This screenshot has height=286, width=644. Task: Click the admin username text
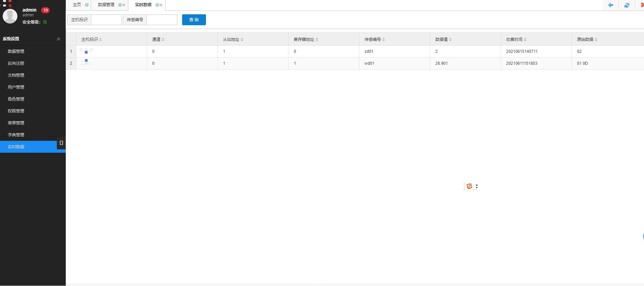tap(29, 10)
